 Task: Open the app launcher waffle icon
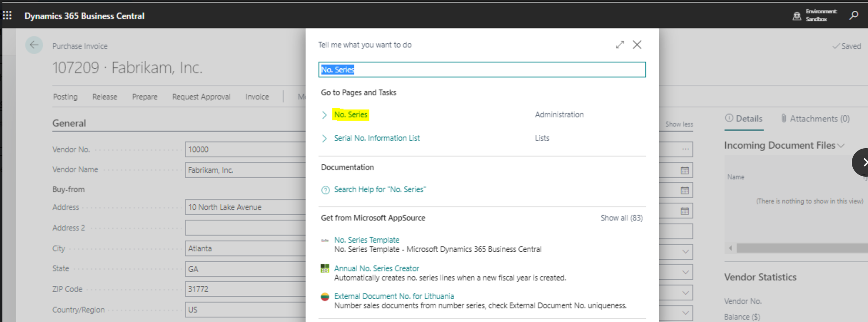(x=7, y=16)
